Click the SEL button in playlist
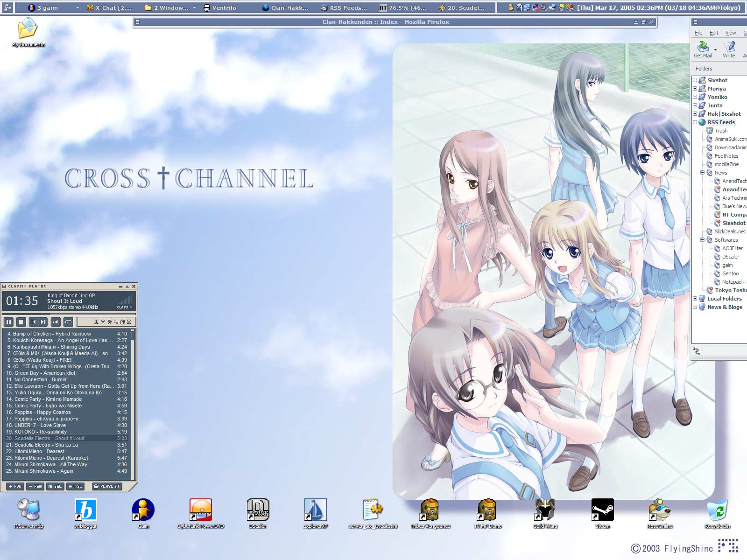The height and width of the screenshot is (560, 747). (x=56, y=486)
